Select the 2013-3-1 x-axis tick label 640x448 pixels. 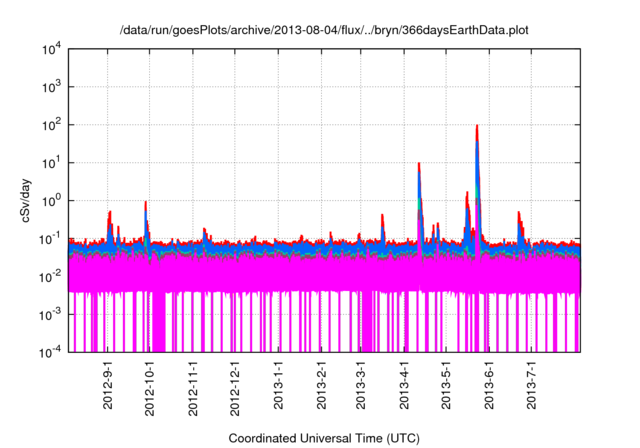click(x=359, y=387)
